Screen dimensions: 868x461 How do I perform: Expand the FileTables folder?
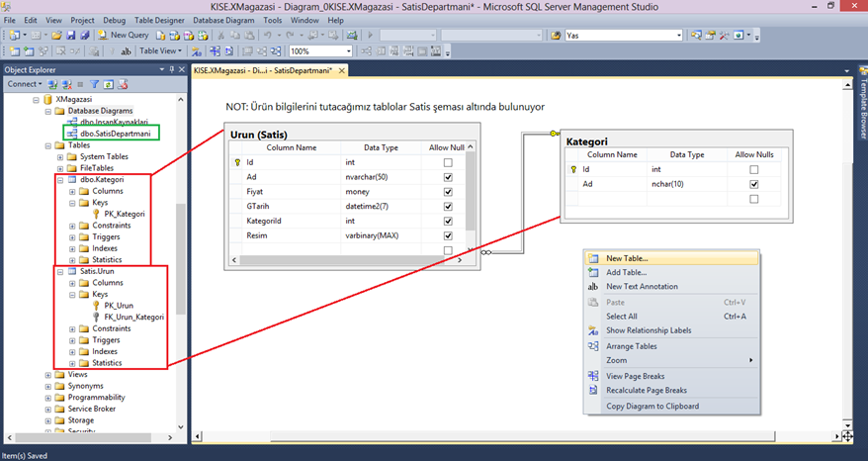point(60,168)
